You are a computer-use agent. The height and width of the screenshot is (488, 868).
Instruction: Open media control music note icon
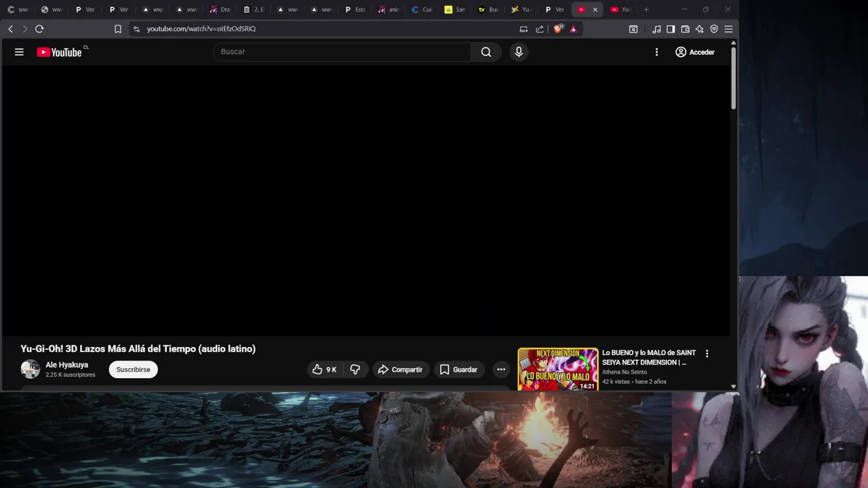(656, 29)
